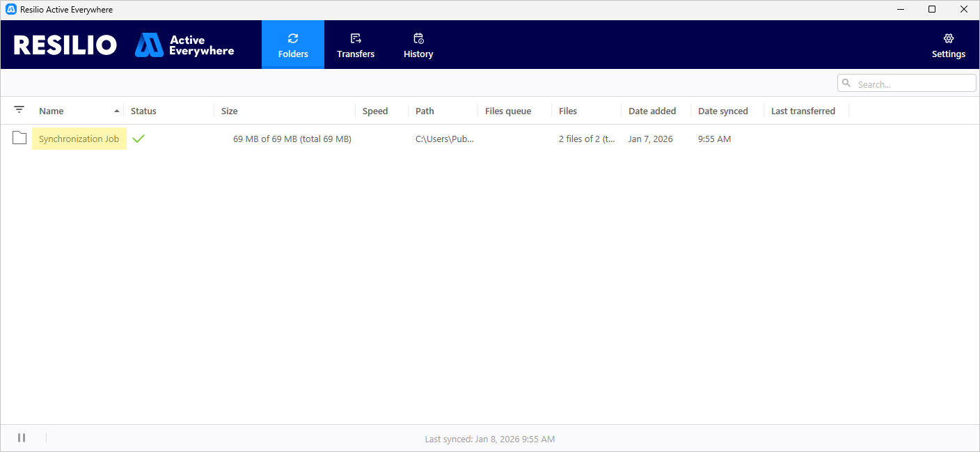The width and height of the screenshot is (980, 452).
Task: Click the search magnifier icon
Action: 846,84
